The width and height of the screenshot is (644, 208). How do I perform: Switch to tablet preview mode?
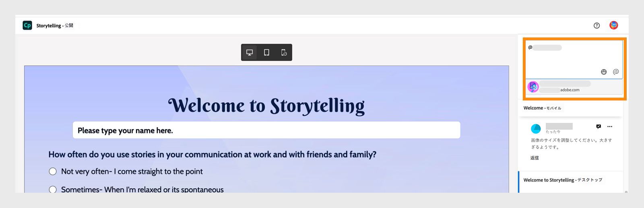[266, 53]
